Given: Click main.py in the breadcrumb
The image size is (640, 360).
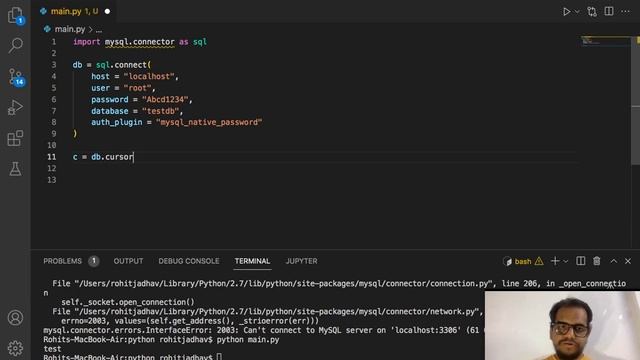Looking at the screenshot, I should [70, 29].
